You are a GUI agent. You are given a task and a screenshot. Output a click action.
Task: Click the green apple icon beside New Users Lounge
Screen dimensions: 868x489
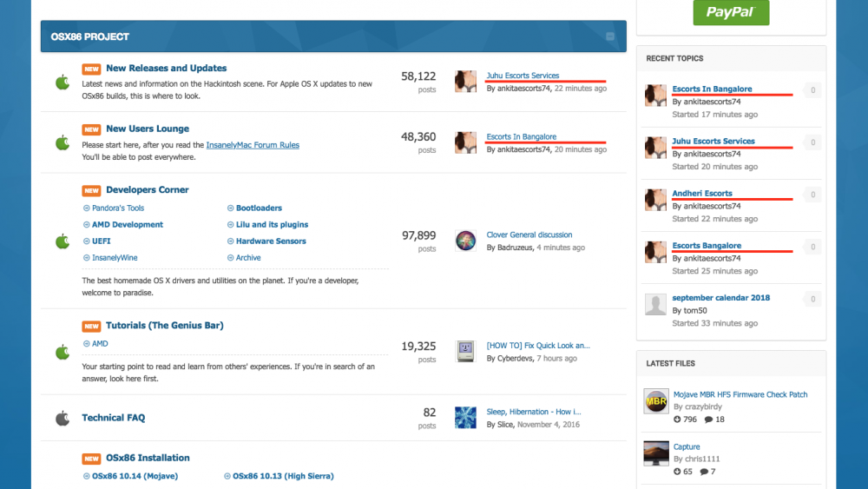coord(62,142)
